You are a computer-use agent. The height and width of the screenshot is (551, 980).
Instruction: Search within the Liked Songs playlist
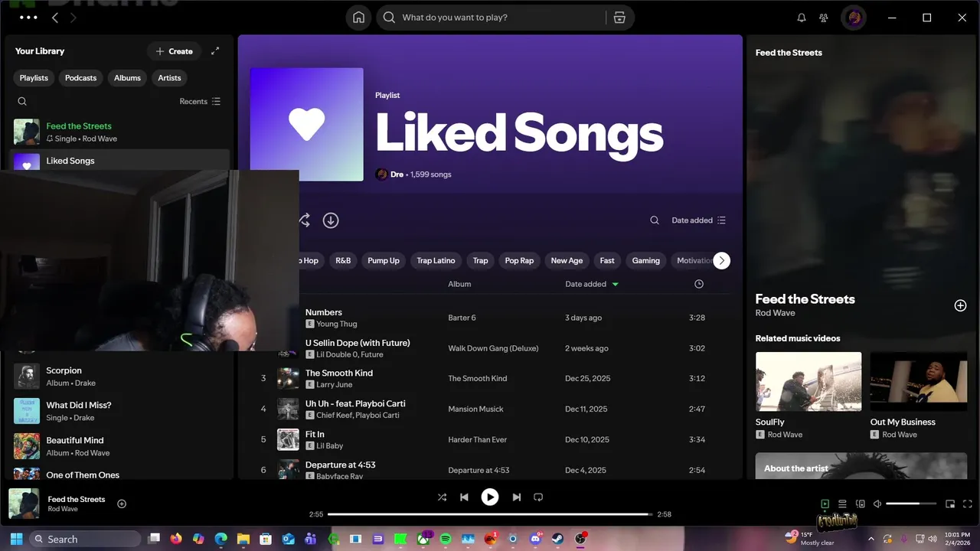[x=655, y=220]
